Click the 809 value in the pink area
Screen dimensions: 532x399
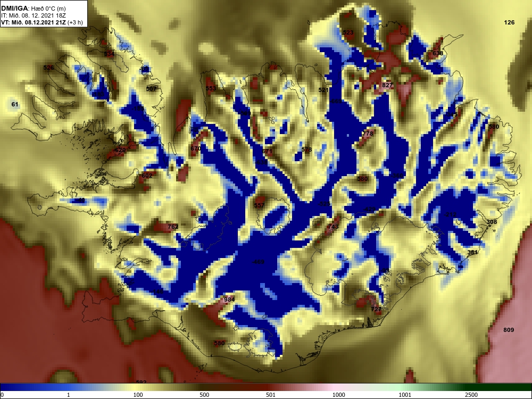pyautogui.click(x=509, y=329)
